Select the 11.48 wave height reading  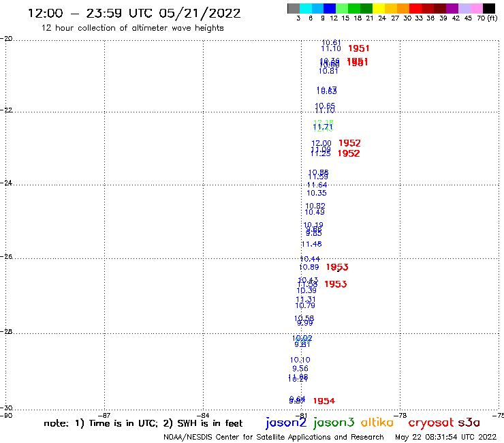(311, 244)
